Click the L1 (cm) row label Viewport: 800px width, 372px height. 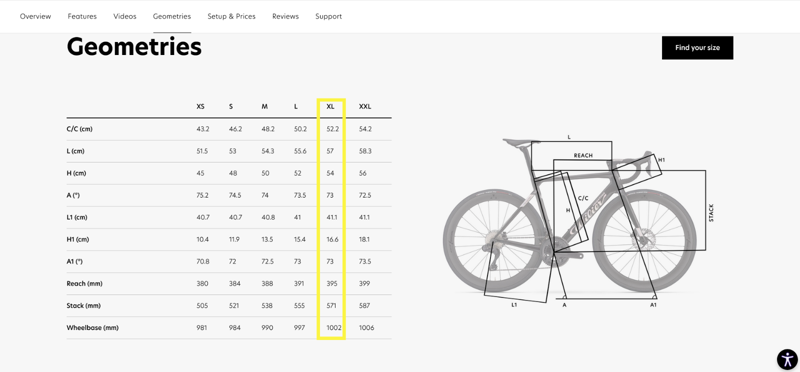point(77,217)
